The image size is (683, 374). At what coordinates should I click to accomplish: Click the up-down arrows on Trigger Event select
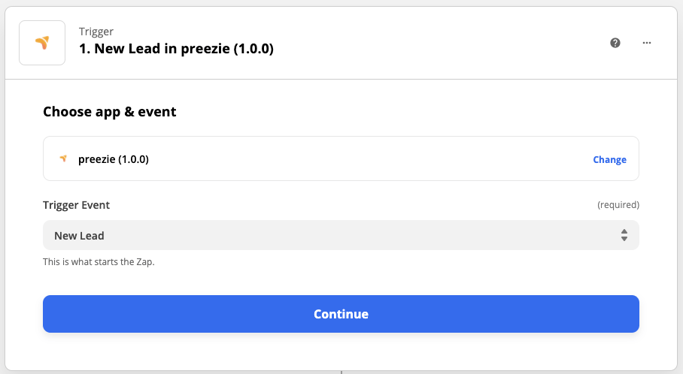coord(624,236)
